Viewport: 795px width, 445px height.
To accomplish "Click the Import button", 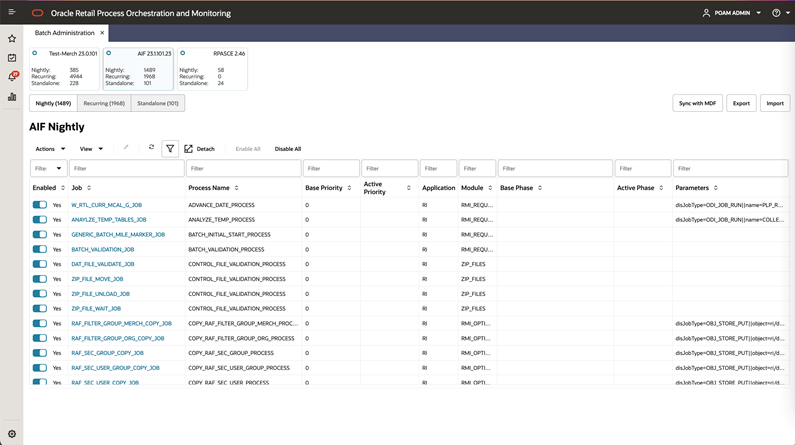I will coord(775,103).
